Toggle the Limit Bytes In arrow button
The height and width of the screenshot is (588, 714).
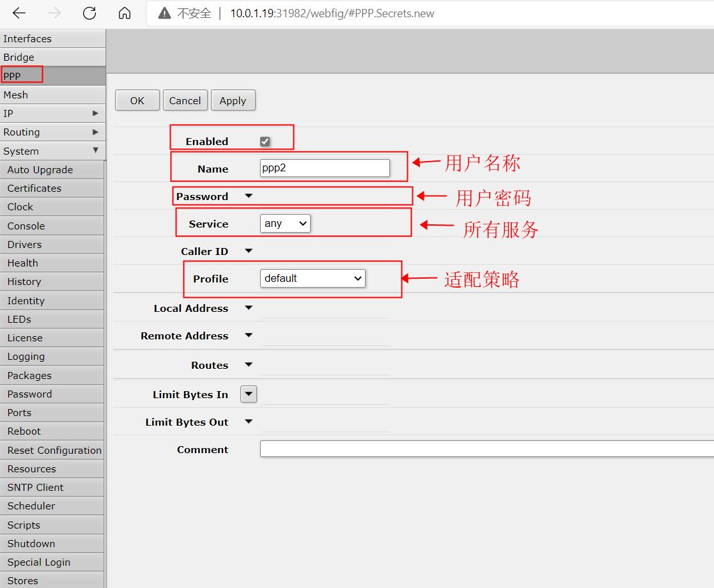tap(249, 394)
